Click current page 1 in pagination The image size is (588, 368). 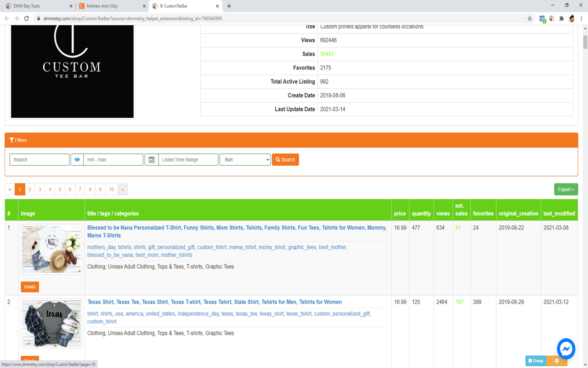20,190
